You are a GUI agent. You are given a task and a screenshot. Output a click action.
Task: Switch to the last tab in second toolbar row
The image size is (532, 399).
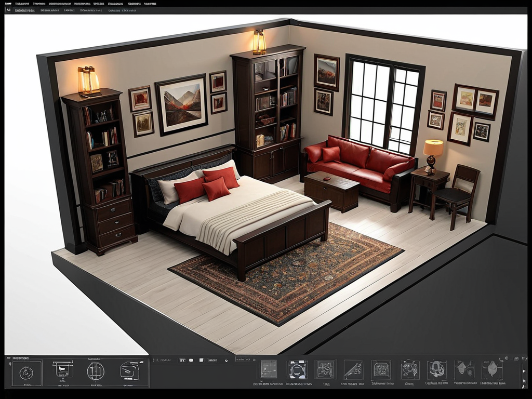(122, 10)
